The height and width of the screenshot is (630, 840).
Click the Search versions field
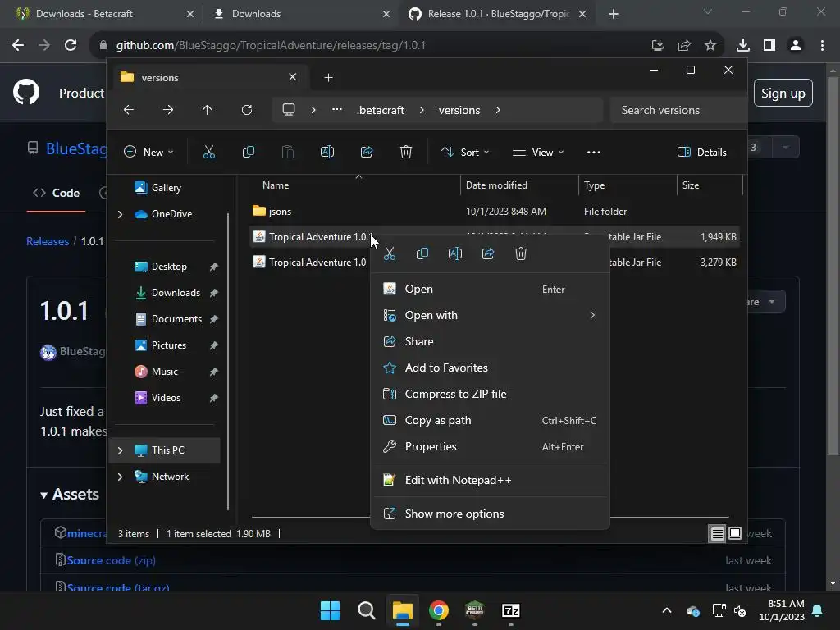click(678, 110)
